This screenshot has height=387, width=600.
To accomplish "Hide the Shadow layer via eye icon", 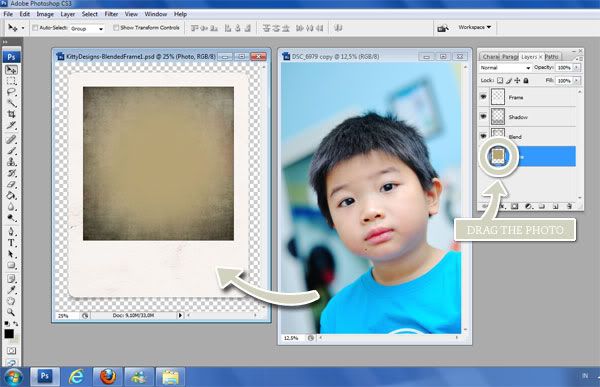I will click(483, 116).
